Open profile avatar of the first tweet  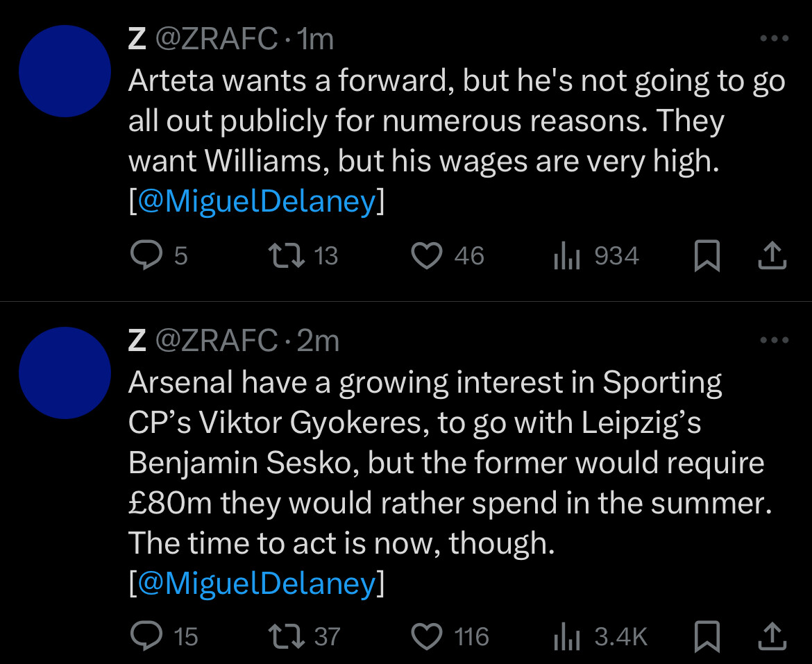tap(65, 71)
